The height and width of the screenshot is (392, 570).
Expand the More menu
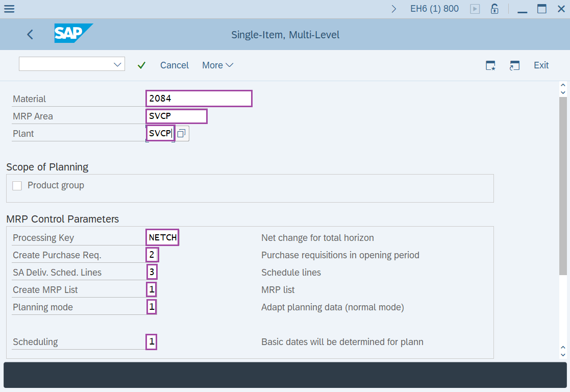(217, 65)
